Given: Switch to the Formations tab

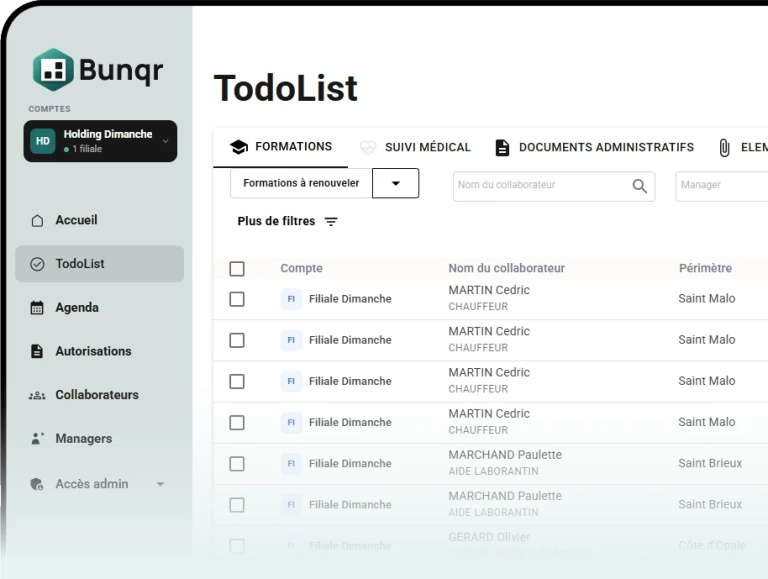Looking at the screenshot, I should pos(281,147).
